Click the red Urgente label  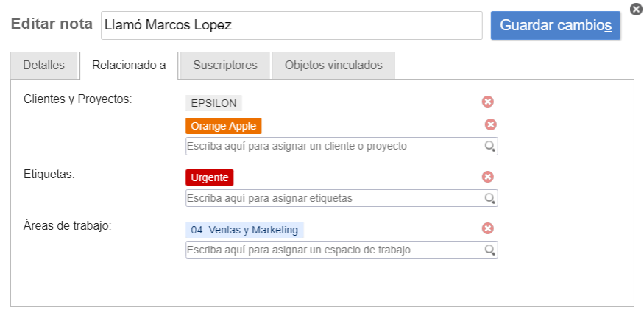coord(209,177)
